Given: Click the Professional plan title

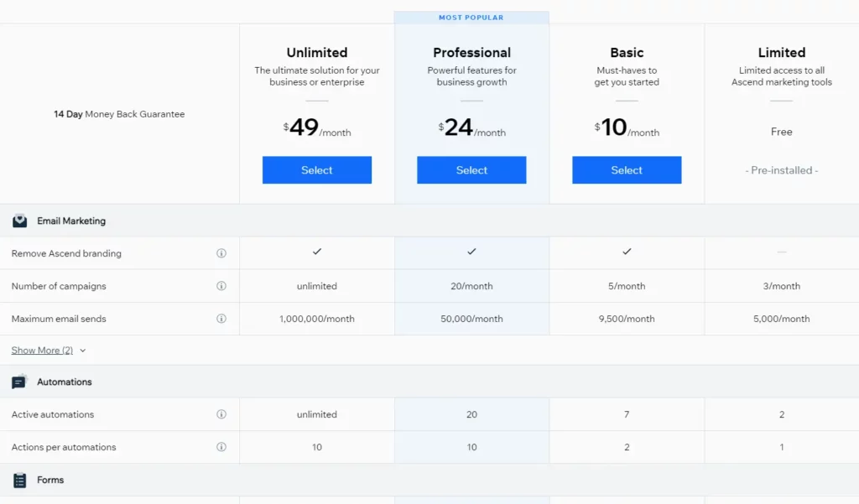Looking at the screenshot, I should pyautogui.click(x=471, y=53).
